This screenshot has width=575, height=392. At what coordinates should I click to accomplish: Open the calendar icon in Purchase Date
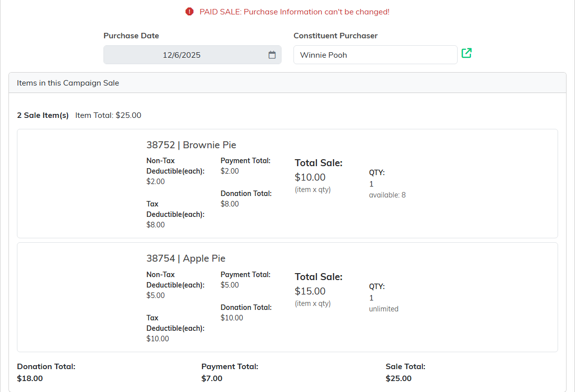(x=272, y=55)
